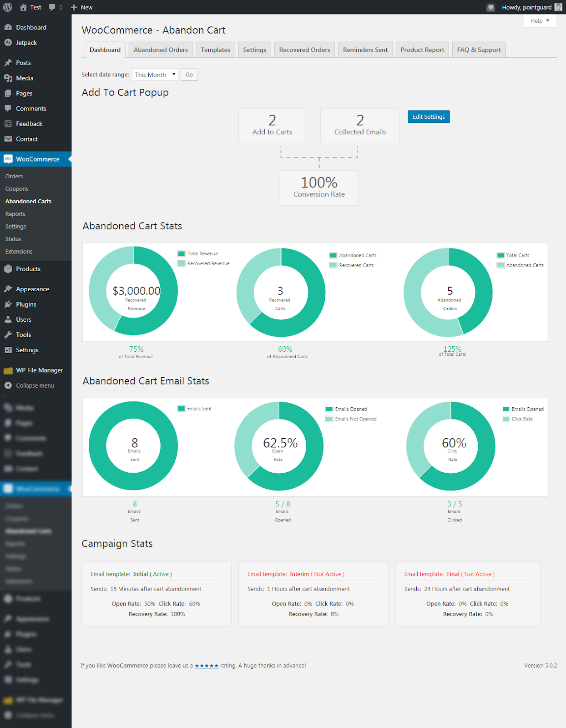Click the Users person icon
This screenshot has width=566, height=728.
(x=8, y=319)
